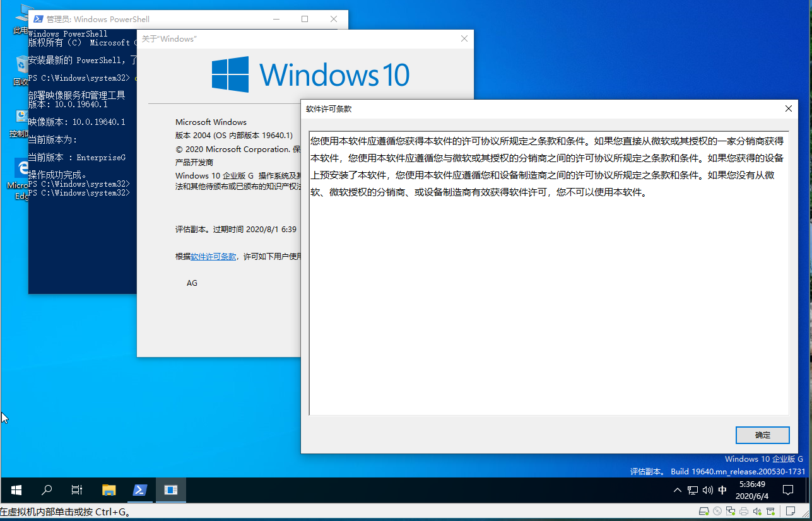
Task: Click the Windows 10 logo in About window
Action: [310, 74]
